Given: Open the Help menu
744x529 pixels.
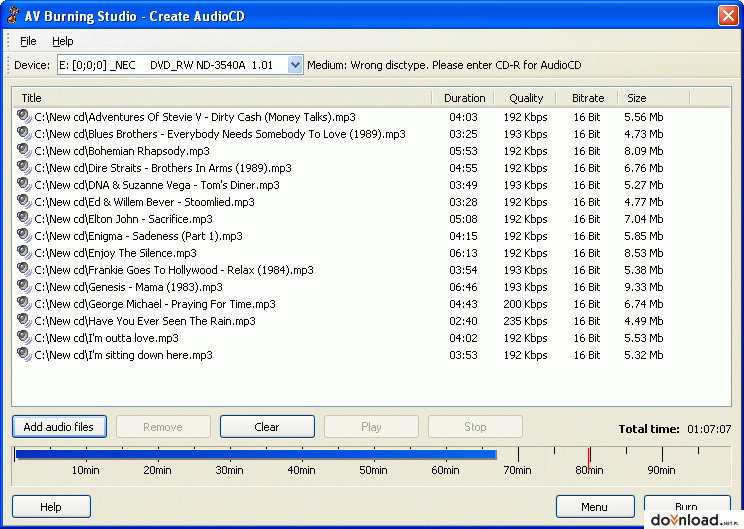Looking at the screenshot, I should [x=63, y=41].
